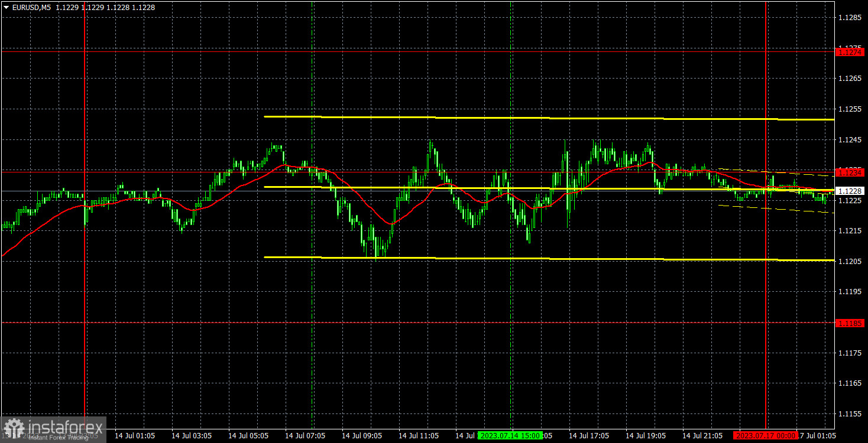Click the 14 Jul 01:05 time label
The width and height of the screenshot is (868, 443).
pos(135,435)
